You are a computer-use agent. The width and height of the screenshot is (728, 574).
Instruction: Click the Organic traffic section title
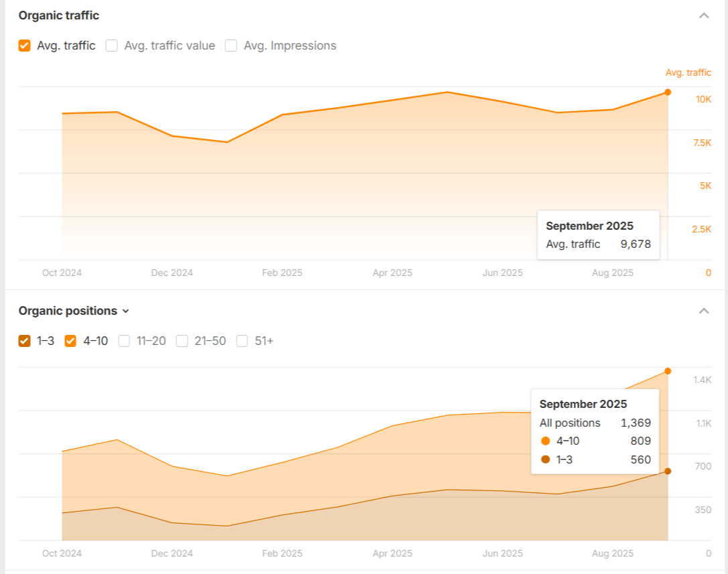pyautogui.click(x=59, y=15)
